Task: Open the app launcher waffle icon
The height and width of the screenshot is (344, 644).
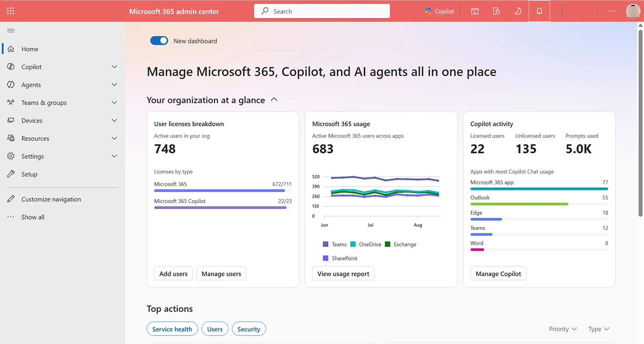Action: click(x=11, y=11)
